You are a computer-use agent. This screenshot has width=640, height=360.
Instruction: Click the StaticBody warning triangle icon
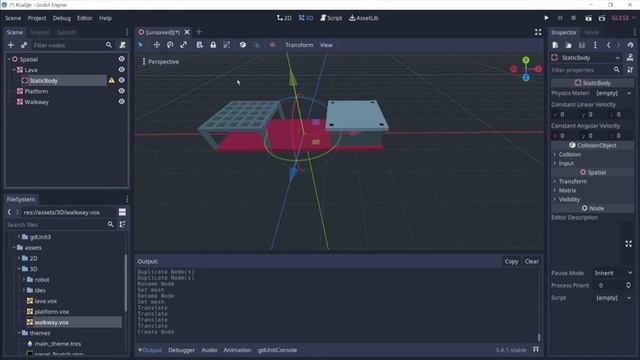(x=111, y=80)
